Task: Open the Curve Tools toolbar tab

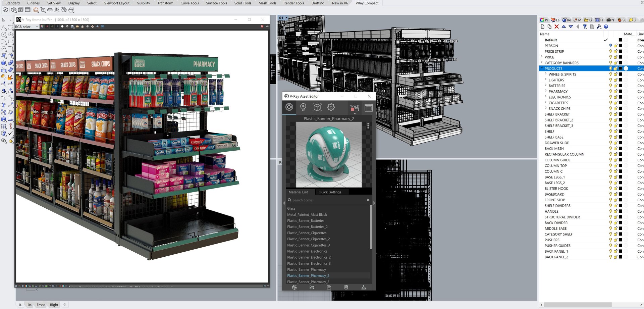Action: point(190,3)
